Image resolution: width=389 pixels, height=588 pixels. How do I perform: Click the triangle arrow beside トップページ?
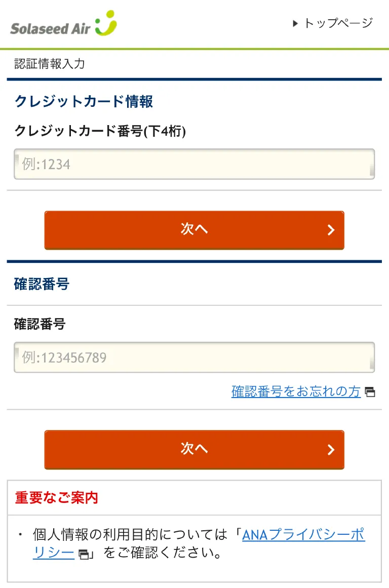click(295, 23)
